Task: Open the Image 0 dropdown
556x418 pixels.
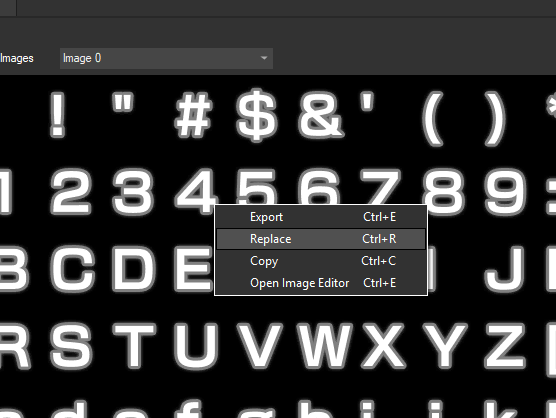Action: coord(166,58)
